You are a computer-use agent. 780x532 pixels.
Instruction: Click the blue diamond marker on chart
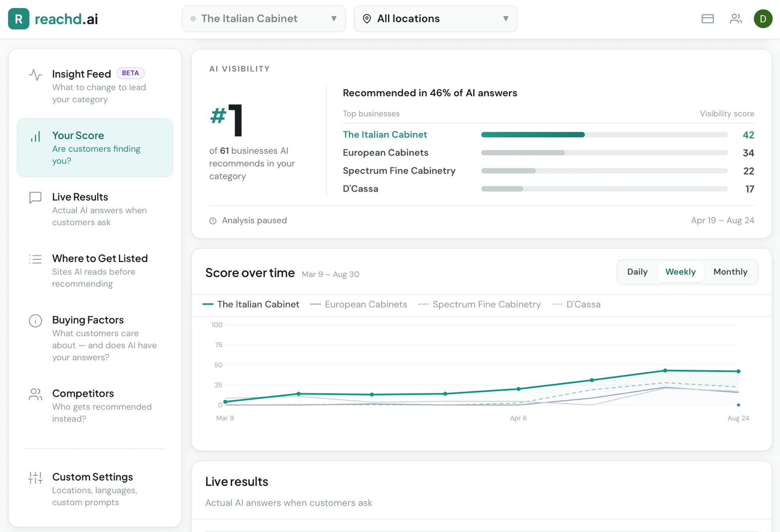(738, 405)
